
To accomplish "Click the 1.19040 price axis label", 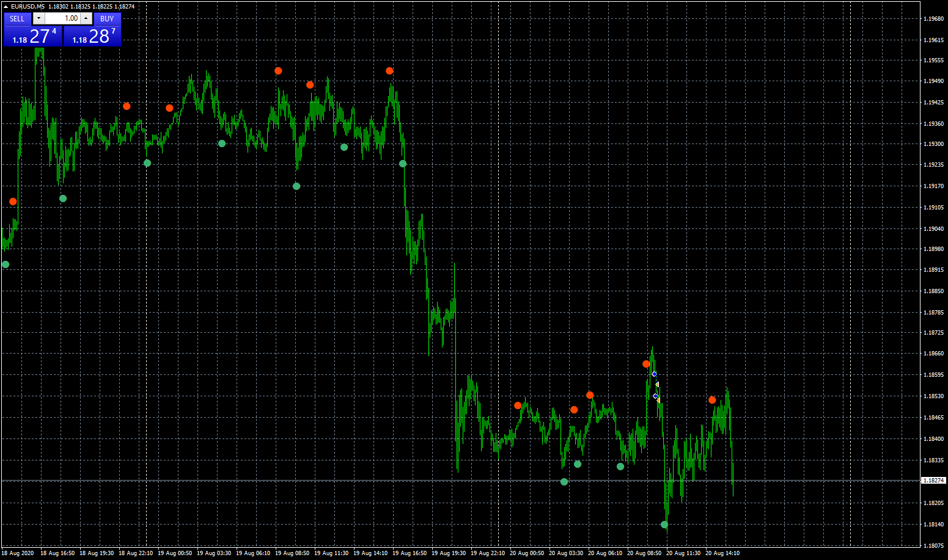I will (933, 229).
